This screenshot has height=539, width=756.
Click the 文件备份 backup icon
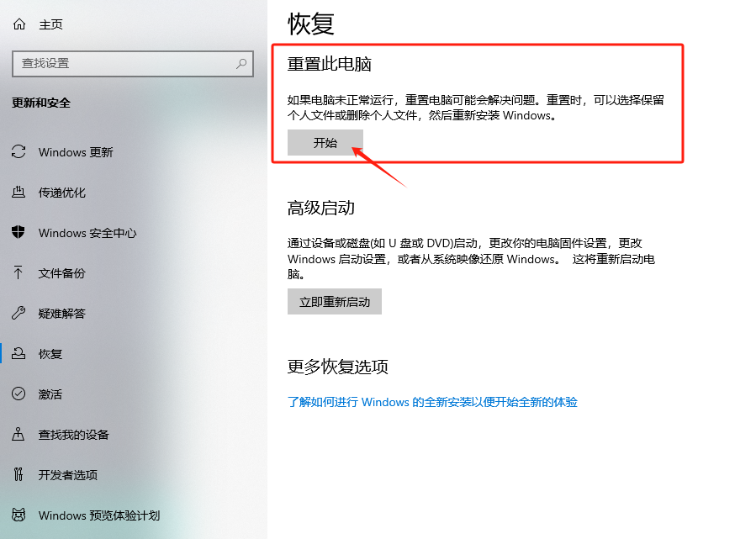coord(19,273)
